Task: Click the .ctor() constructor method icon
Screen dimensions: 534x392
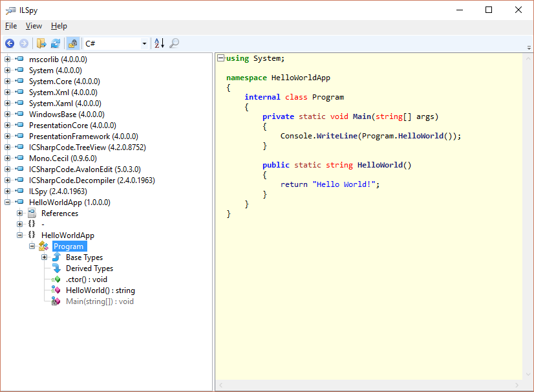Action: [56, 279]
